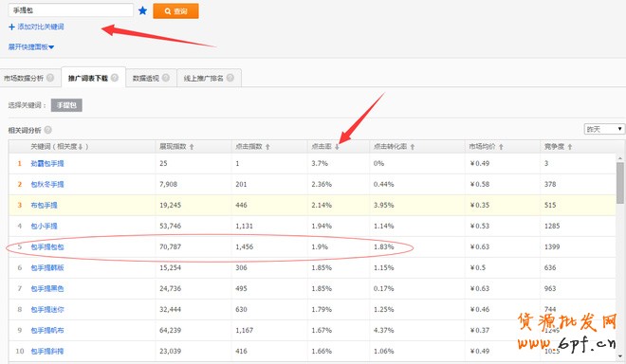Viewport: 626px width, 364px height.
Task: Open keyword link in circled row five
Action: (x=47, y=246)
